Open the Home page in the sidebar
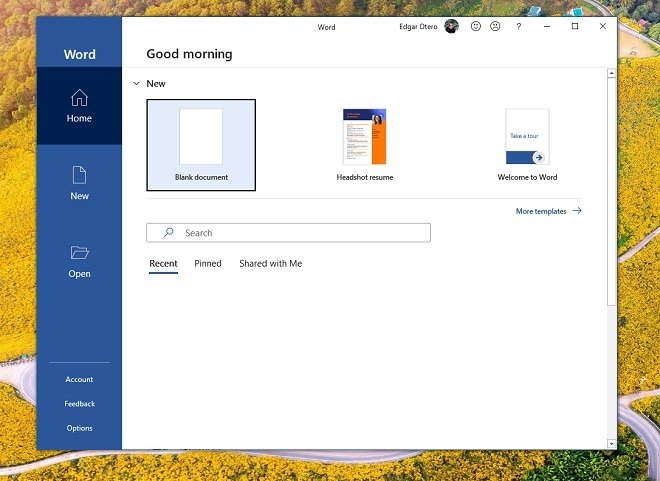 (x=79, y=106)
